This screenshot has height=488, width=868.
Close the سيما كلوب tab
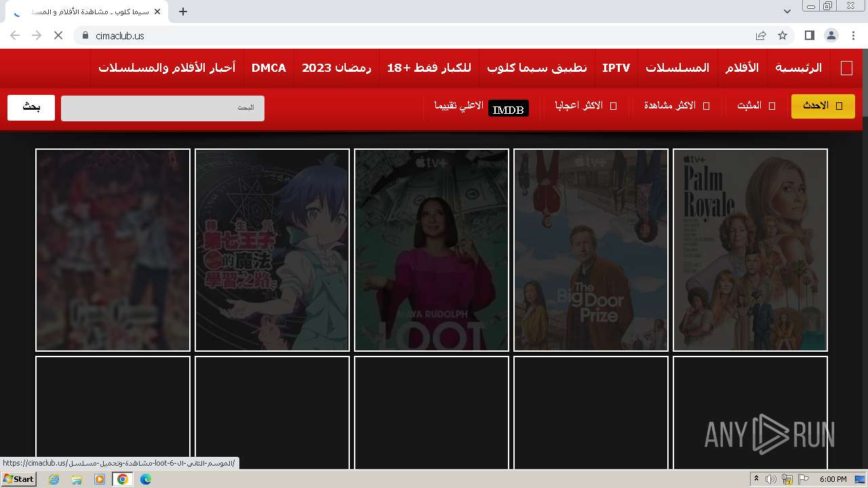(157, 12)
